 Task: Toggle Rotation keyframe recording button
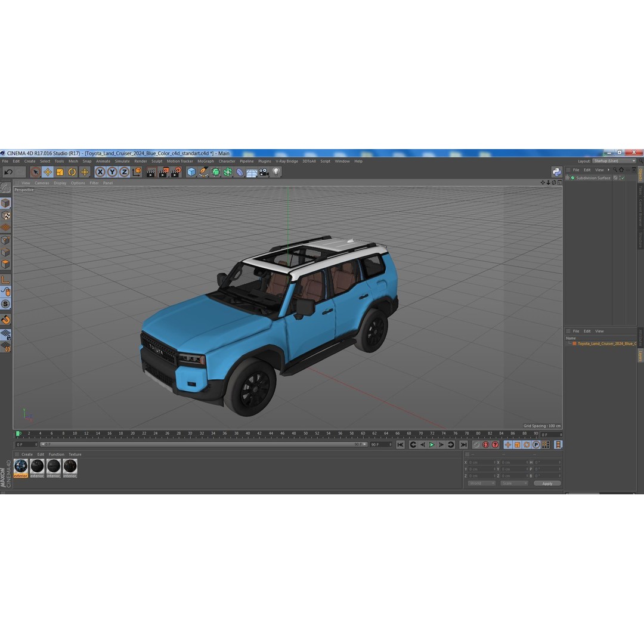[x=527, y=445]
